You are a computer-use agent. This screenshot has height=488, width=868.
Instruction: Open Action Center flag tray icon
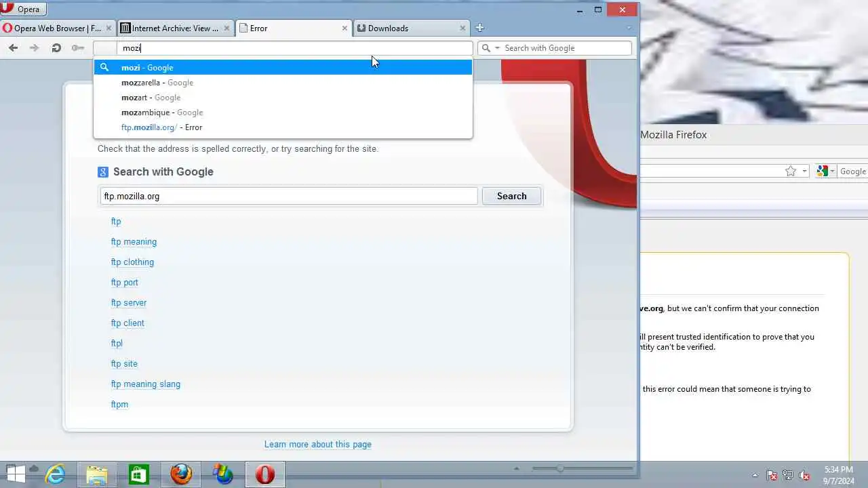click(772, 476)
